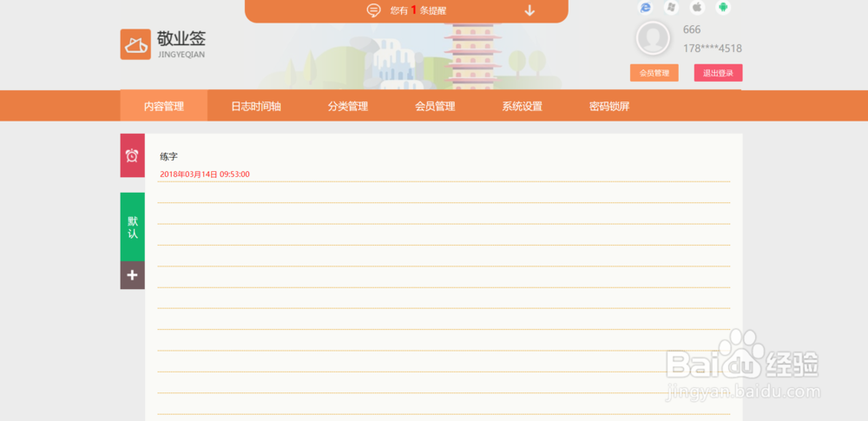Open the reminder alarm clock sidebar icon
This screenshot has height=421, width=868.
[132, 155]
